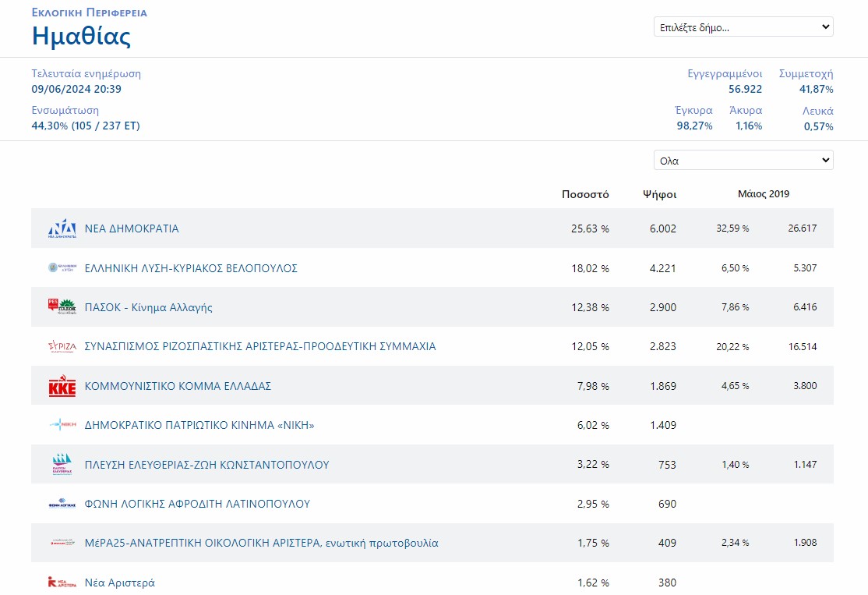868x595 pixels.
Task: Expand the 'Ολα' filter dropdown
Action: (x=743, y=161)
